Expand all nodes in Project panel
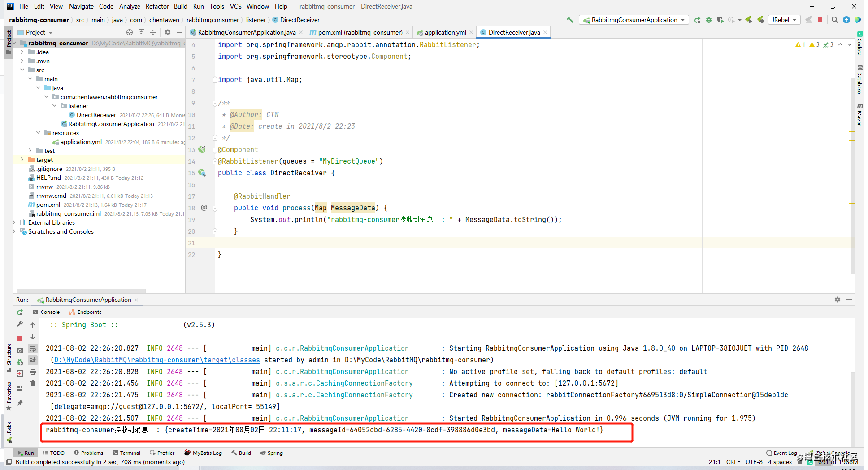 coord(141,32)
